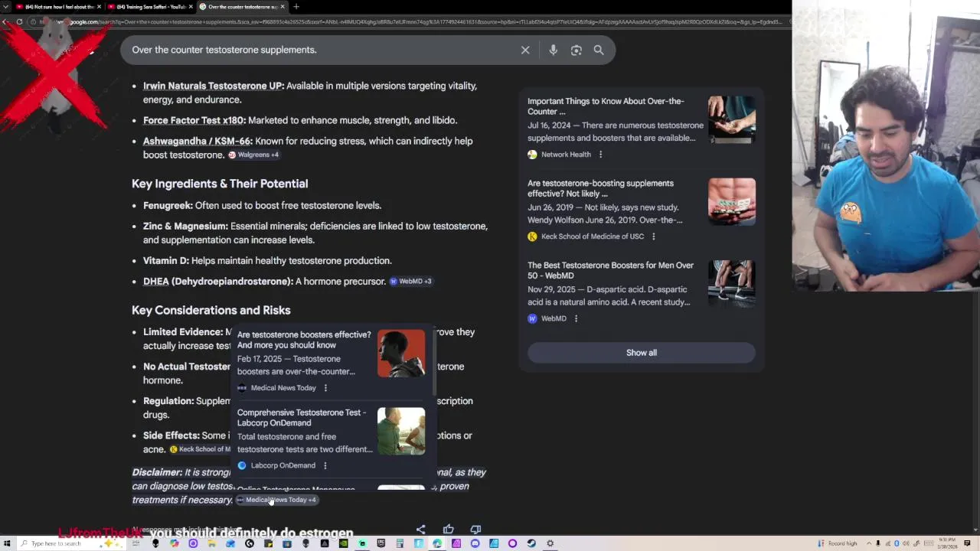Close the 'Not sure how I feel' tab
The image size is (980, 551).
[98, 7]
